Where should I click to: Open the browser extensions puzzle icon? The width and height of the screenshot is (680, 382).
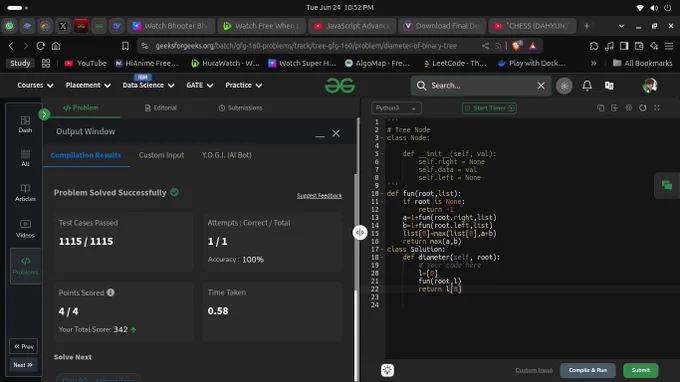click(x=594, y=46)
